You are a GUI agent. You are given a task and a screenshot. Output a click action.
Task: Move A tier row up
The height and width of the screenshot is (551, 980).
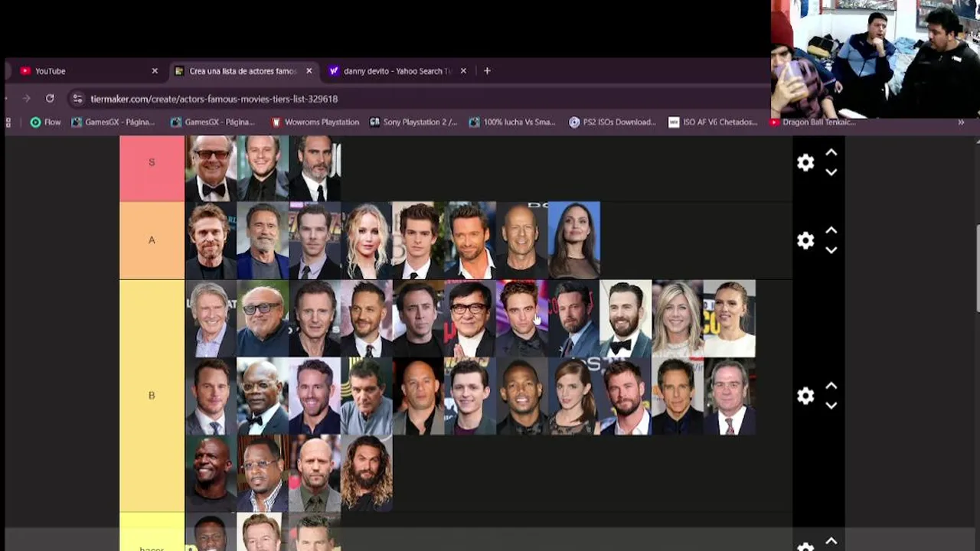tap(831, 230)
